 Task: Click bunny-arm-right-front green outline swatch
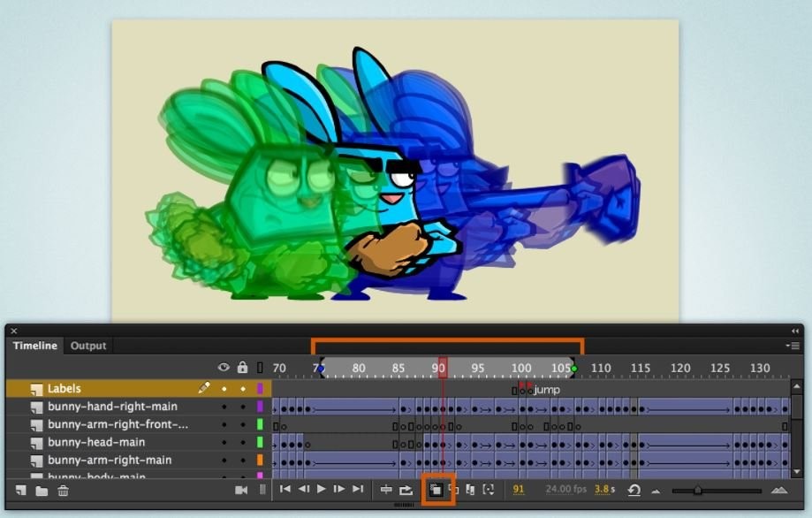tap(260, 424)
